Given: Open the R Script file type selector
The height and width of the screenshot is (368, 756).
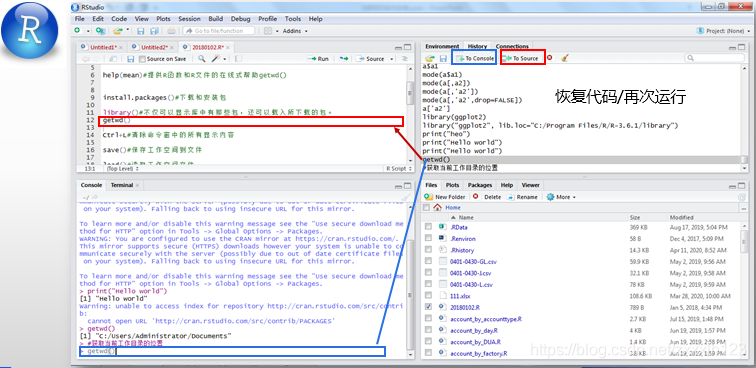Looking at the screenshot, I should tap(398, 169).
